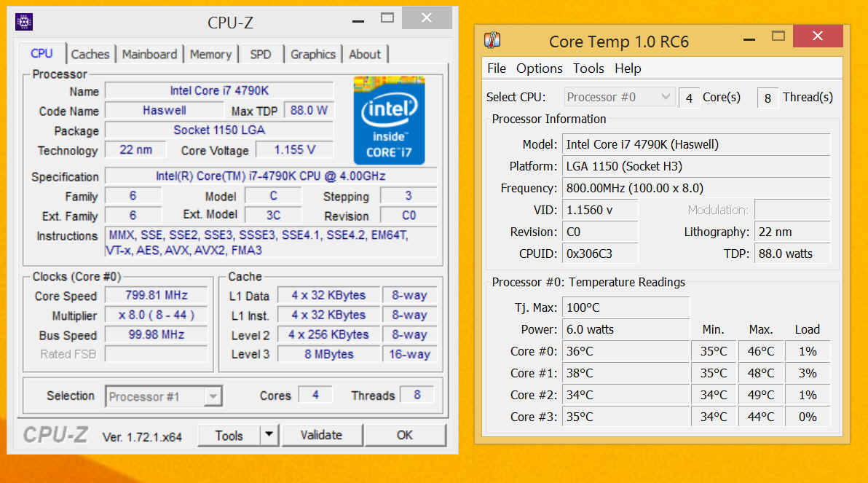The width and height of the screenshot is (868, 483).
Task: Click the Core Speed value '799.81 MHz'
Action: click(156, 295)
